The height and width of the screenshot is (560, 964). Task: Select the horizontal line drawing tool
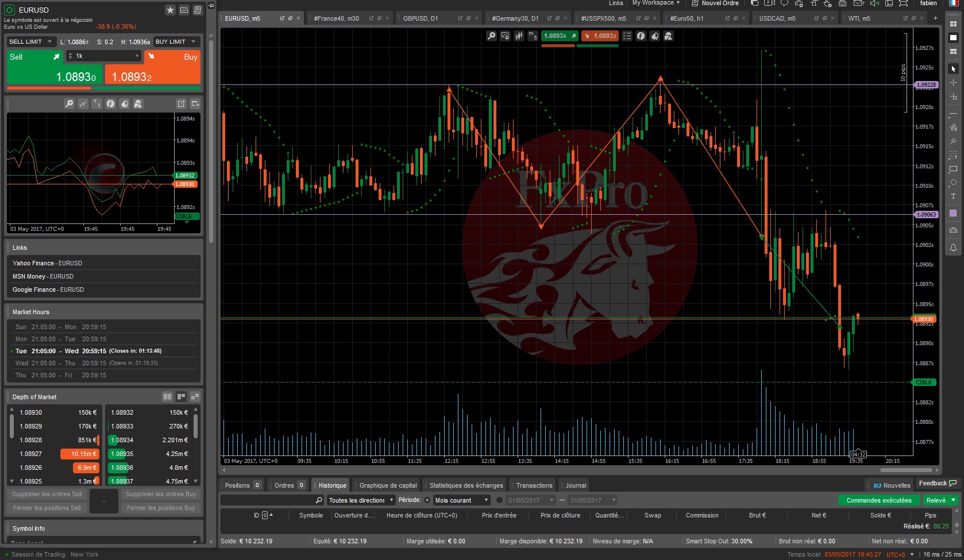click(x=953, y=115)
